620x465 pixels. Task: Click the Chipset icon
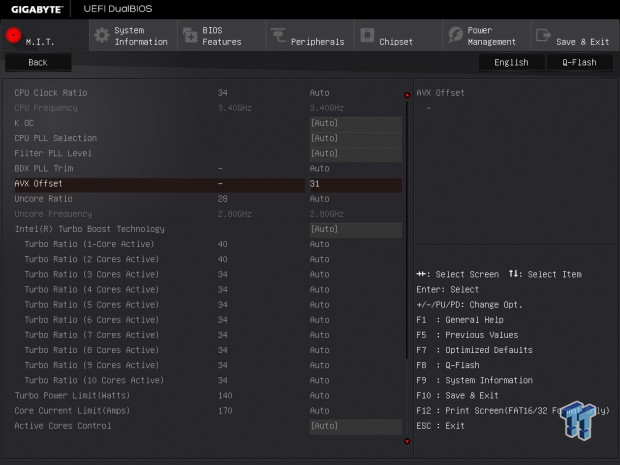pos(367,35)
